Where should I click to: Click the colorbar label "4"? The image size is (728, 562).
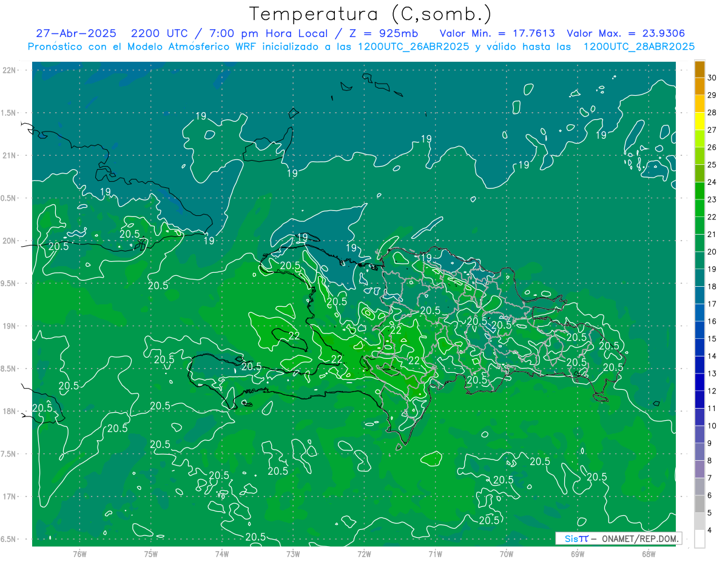tap(710, 530)
